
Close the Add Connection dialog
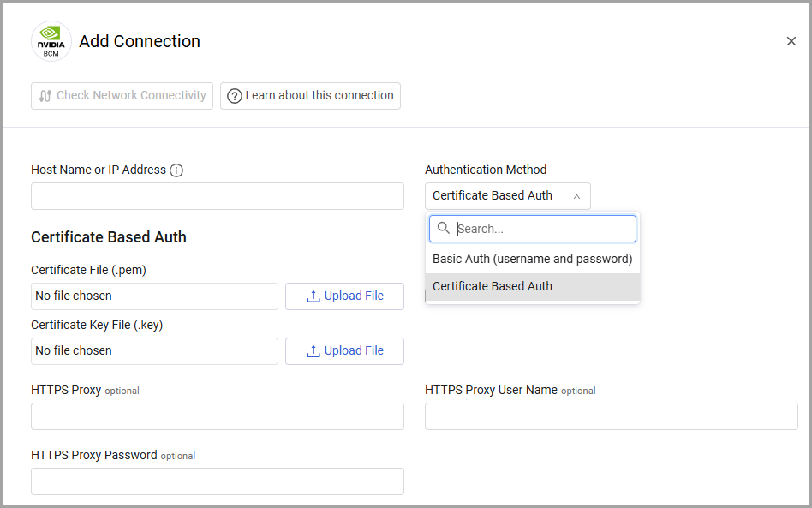tap(791, 41)
